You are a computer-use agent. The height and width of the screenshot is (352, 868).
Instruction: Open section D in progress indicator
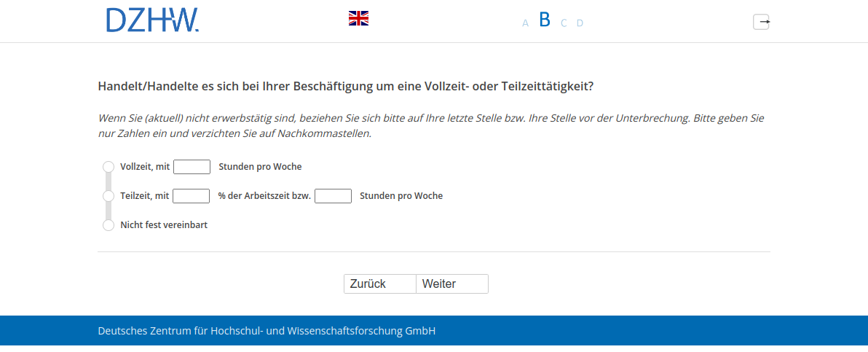click(x=580, y=23)
